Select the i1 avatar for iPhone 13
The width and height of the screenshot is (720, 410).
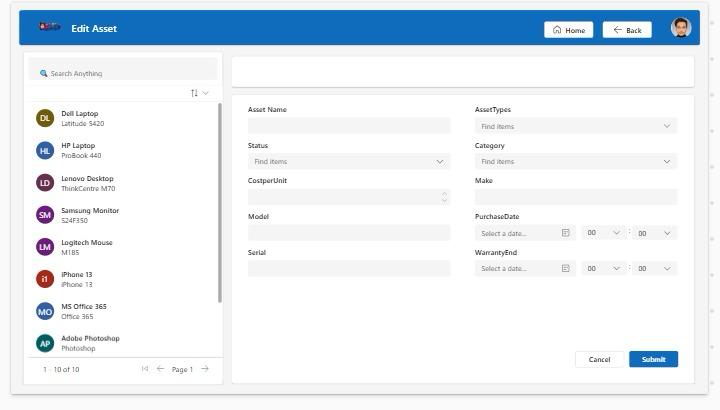[45, 279]
